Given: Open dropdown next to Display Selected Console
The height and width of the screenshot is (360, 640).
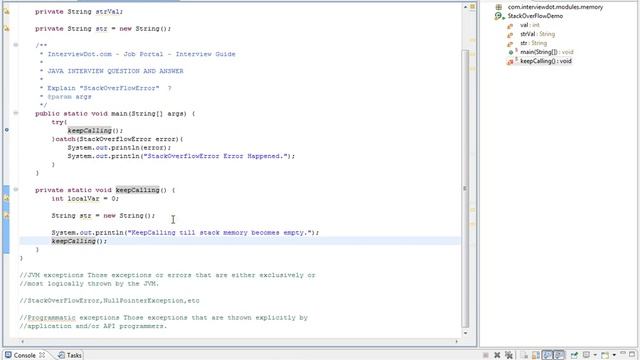Looking at the screenshot, I should [595, 355].
